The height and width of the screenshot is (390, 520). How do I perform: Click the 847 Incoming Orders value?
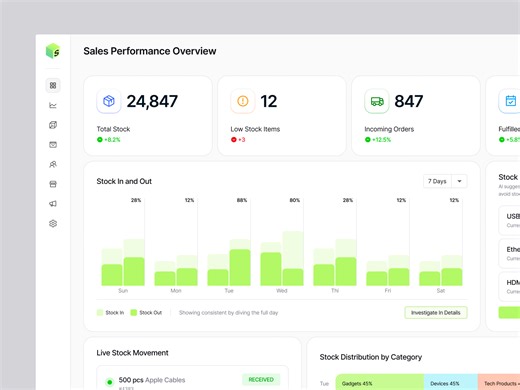[x=409, y=101]
